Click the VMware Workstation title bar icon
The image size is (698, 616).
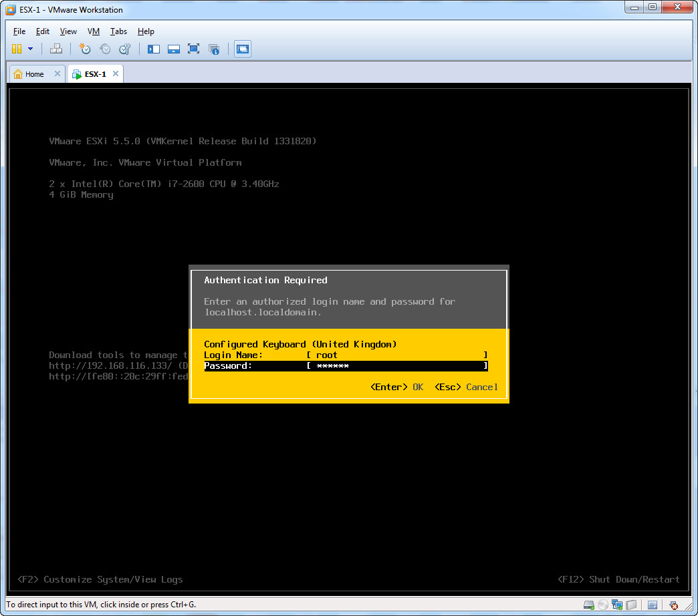tap(11, 10)
